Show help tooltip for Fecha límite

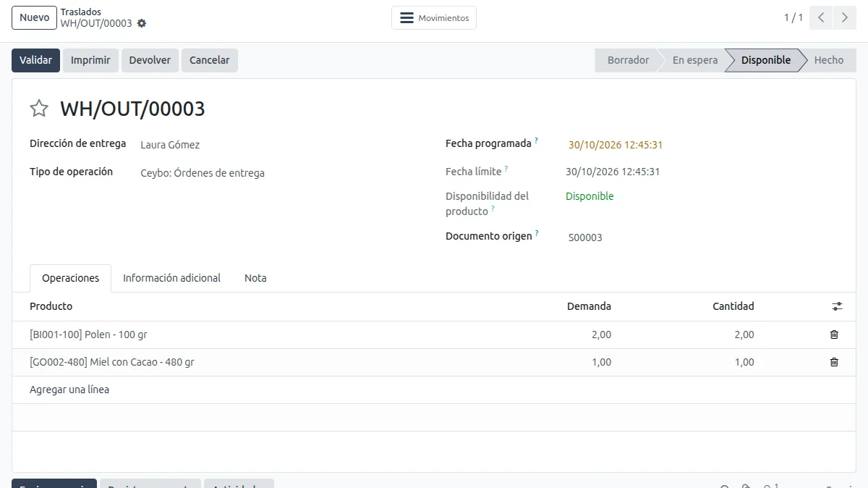tap(506, 169)
